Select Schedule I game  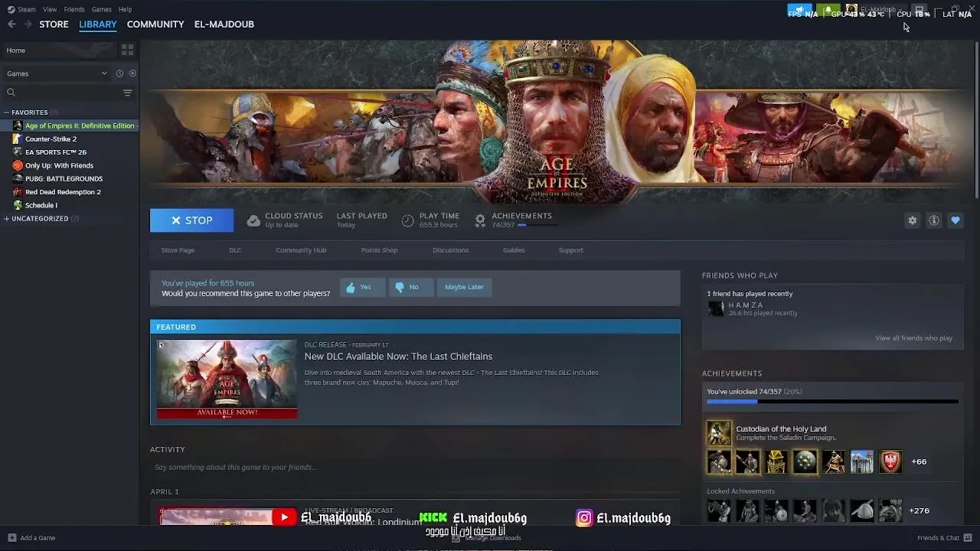41,205
